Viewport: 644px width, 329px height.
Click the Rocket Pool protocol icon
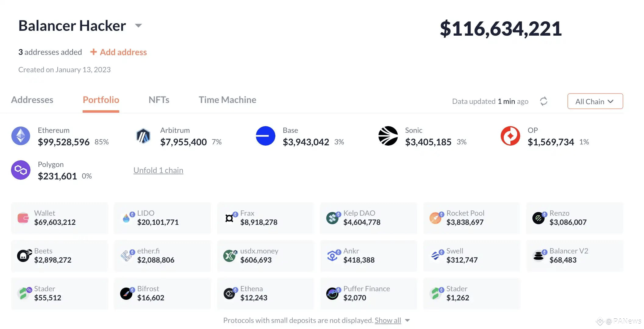pos(435,218)
